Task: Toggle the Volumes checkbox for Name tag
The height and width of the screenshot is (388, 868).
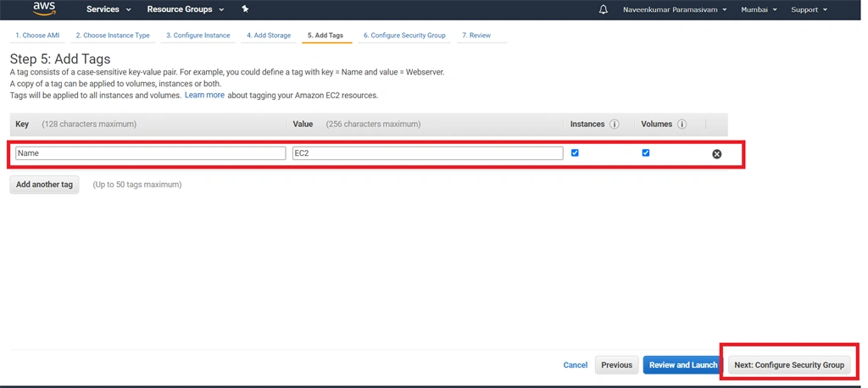Action: [x=645, y=152]
